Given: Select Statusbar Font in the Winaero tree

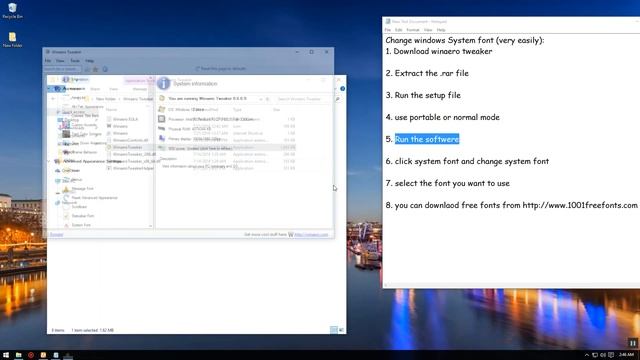Looking at the screenshot, I should point(82,216).
